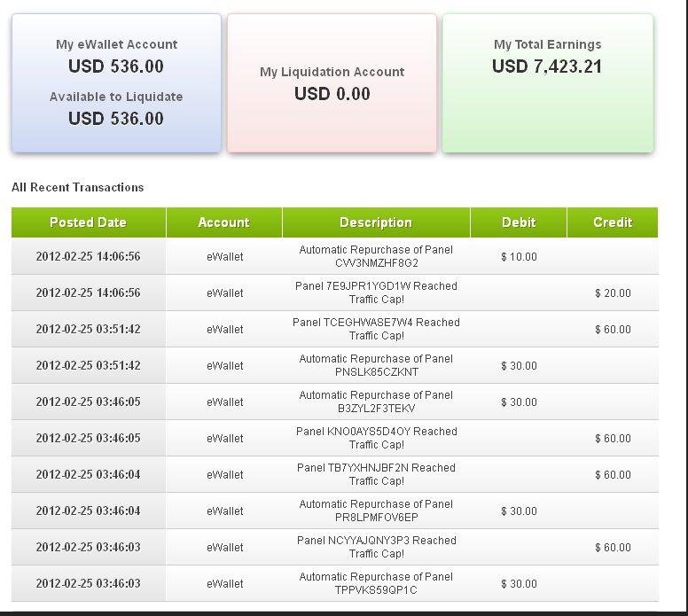Select the My Liquidation Account card title
The image size is (688, 616).
tap(332, 72)
